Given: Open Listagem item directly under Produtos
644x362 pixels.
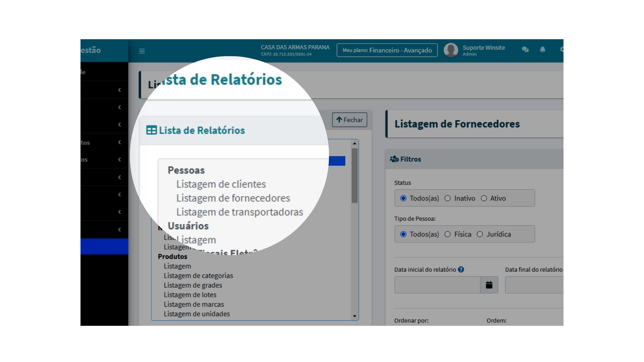Looking at the screenshot, I should 177,266.
